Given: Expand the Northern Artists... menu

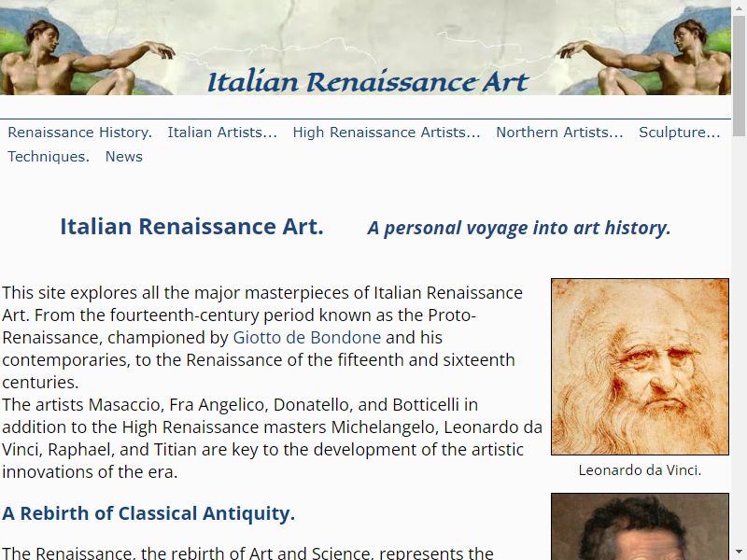Looking at the screenshot, I should coord(559,133).
